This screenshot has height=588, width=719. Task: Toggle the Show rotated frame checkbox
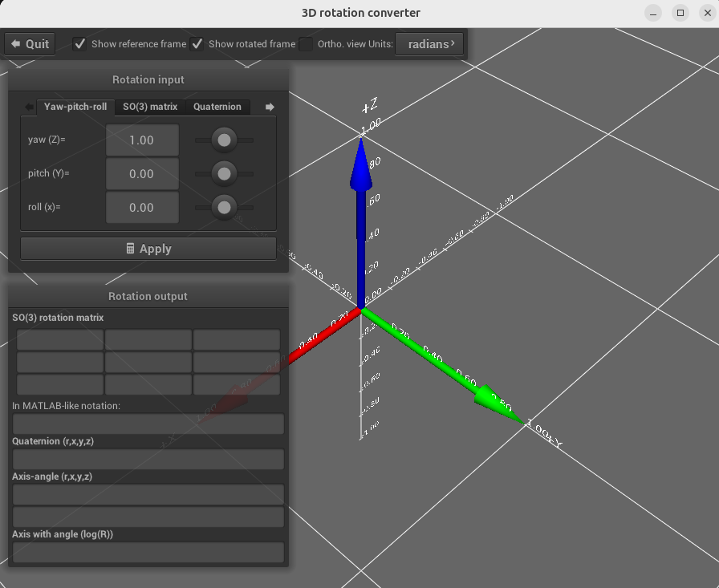(197, 44)
